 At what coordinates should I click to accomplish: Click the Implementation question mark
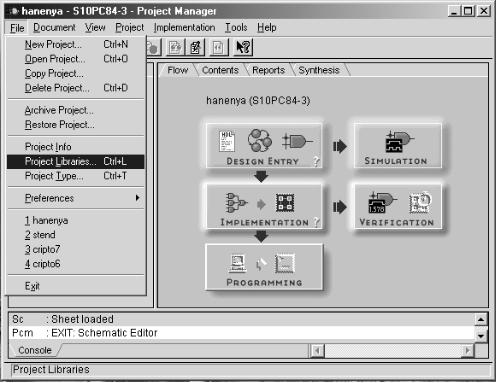pyautogui.click(x=316, y=222)
